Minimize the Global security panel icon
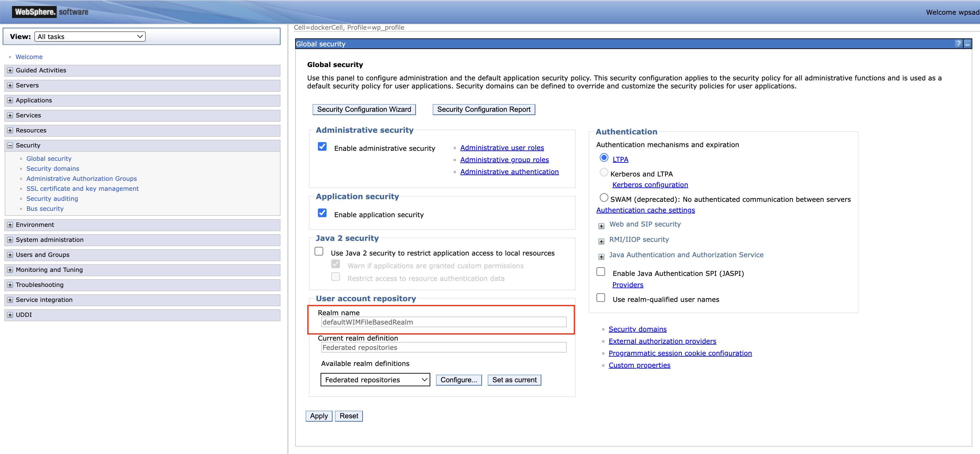This screenshot has height=454, width=980. [x=967, y=44]
